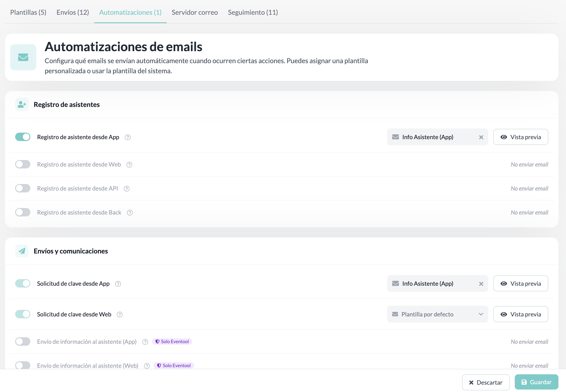Turn on Envío de información al asistente (App)
The image size is (566, 392).
point(23,342)
